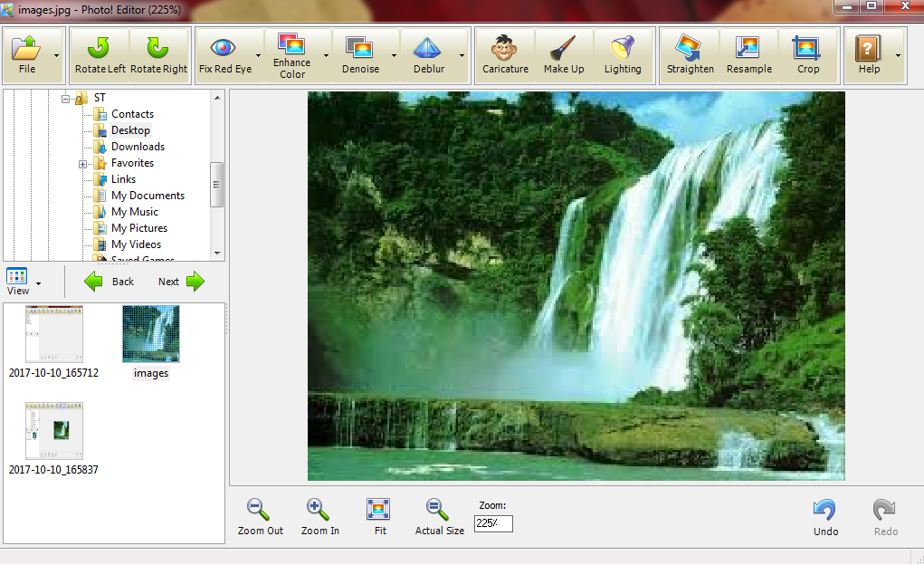Apply Enhance Color tool
Viewport: 924px width, 565px height.
291,55
